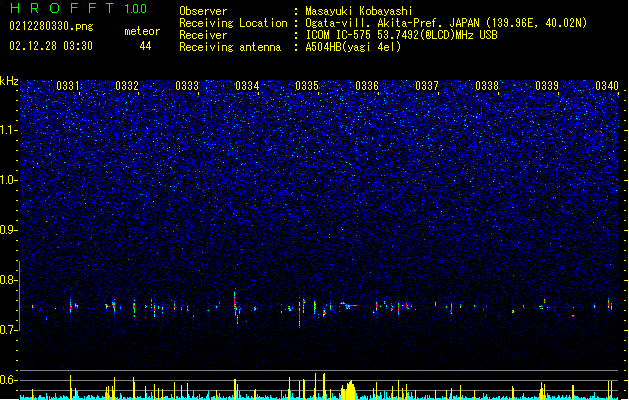The image size is (629, 400).
Task: Click the Observer field label
Action: [203, 11]
